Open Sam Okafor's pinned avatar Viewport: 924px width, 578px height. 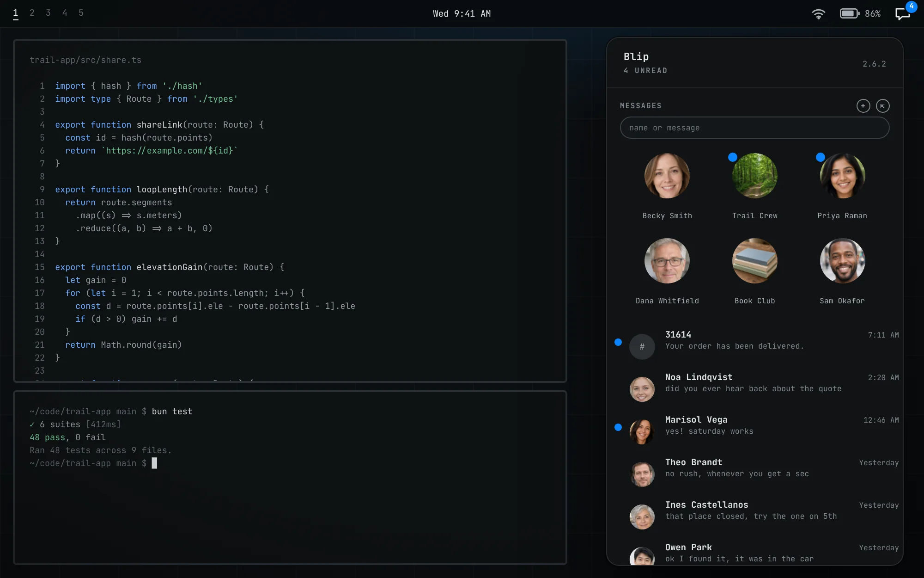point(842,261)
